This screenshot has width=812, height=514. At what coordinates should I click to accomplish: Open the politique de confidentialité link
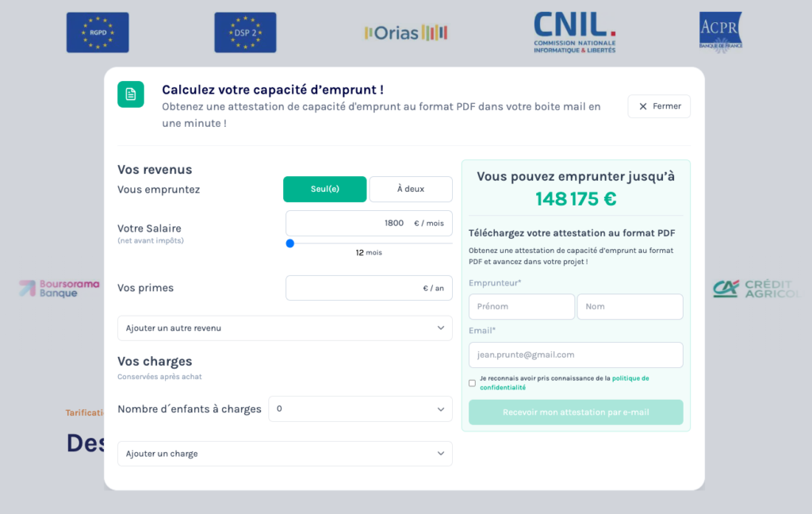[630, 378]
